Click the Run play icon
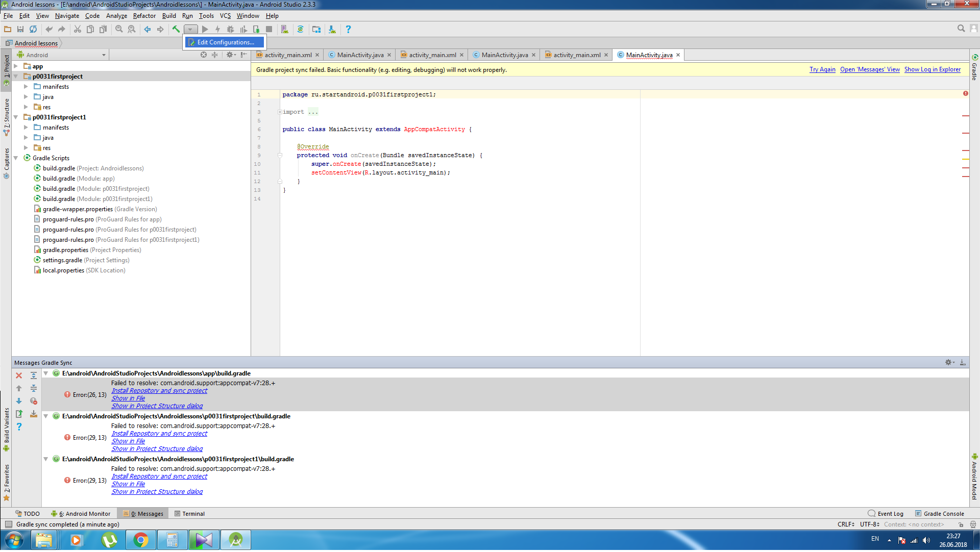The image size is (980, 552). click(x=205, y=30)
